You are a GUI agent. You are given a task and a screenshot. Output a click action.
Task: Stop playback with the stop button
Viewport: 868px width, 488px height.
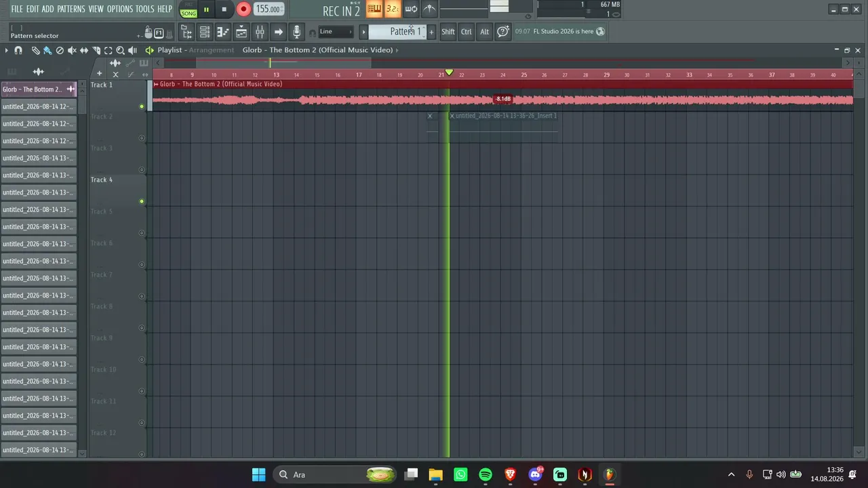(x=224, y=9)
